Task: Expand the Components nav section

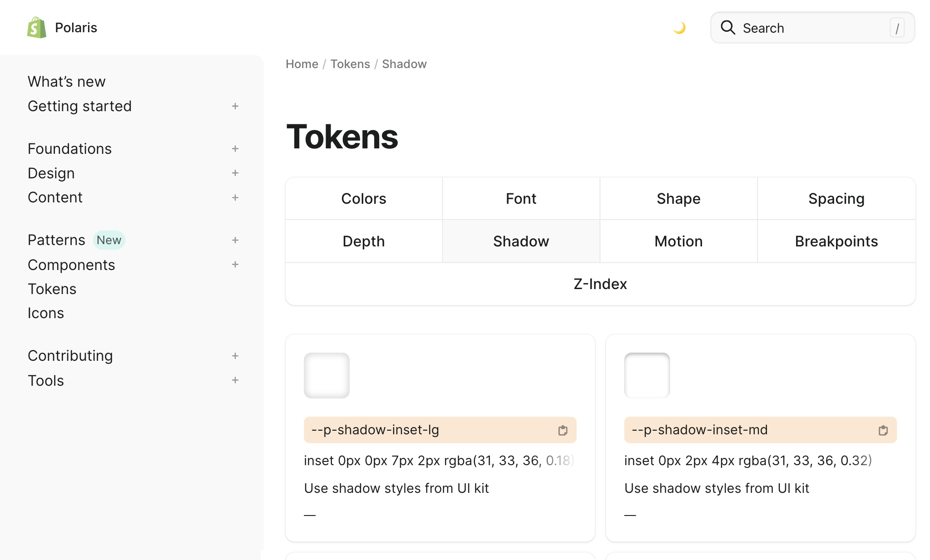Action: (235, 265)
